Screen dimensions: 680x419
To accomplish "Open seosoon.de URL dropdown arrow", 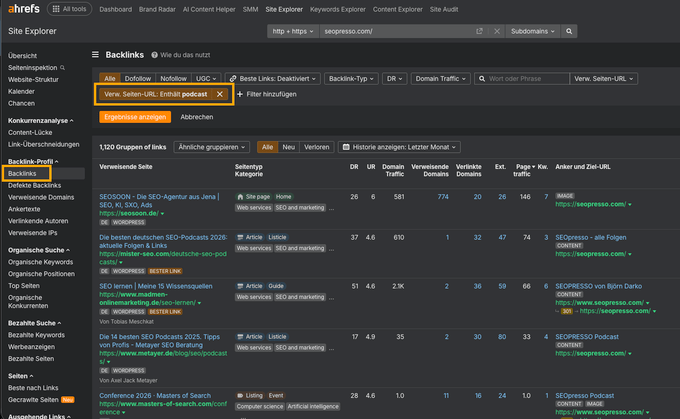I will 163,213.
